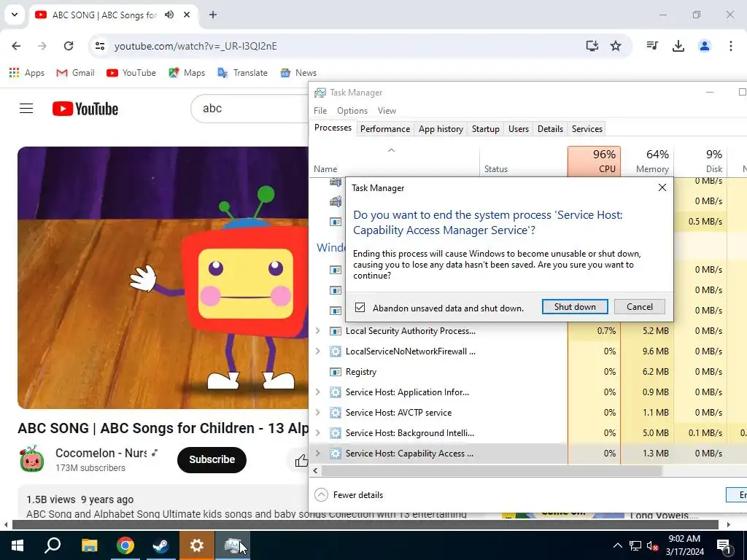This screenshot has width=747, height=560.
Task: Open the media controls icon in Chrome toolbar
Action: click(x=652, y=46)
